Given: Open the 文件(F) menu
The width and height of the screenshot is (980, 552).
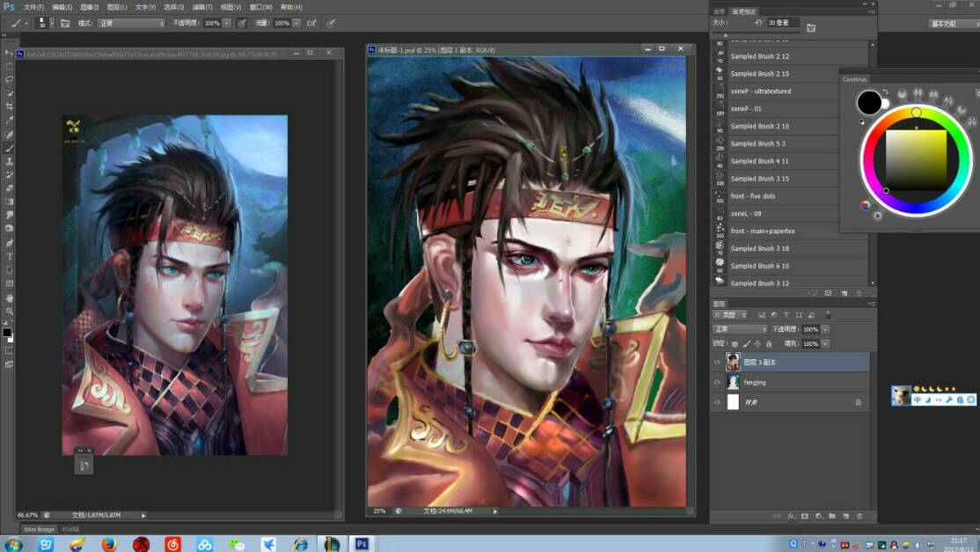Looking at the screenshot, I should click(33, 7).
